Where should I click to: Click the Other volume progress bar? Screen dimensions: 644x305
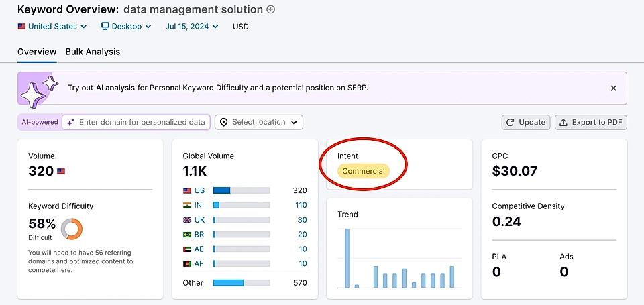pos(241,283)
